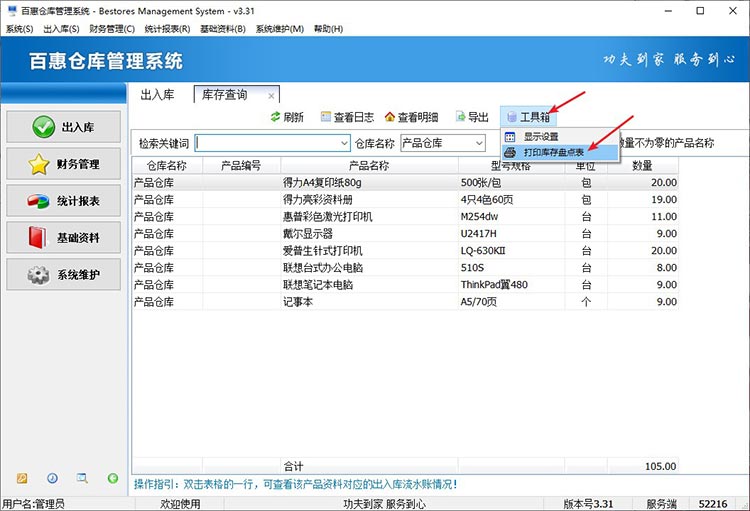This screenshot has height=511, width=750.
Task: Open the 帮助(H) menu
Action: pos(329,29)
